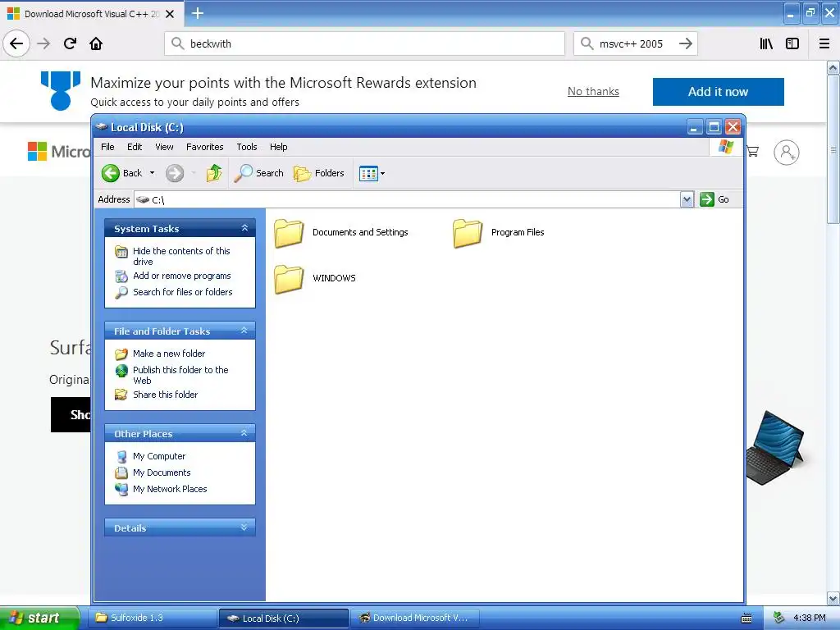Open a new browser tab with plus
840x630 pixels.
click(197, 13)
